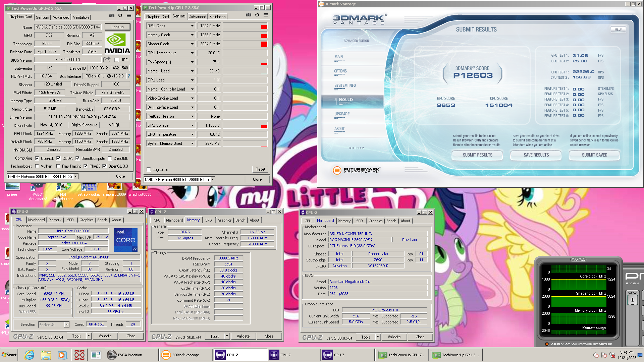Open GPU selector dropdown in left GPU-Z window

76,176
